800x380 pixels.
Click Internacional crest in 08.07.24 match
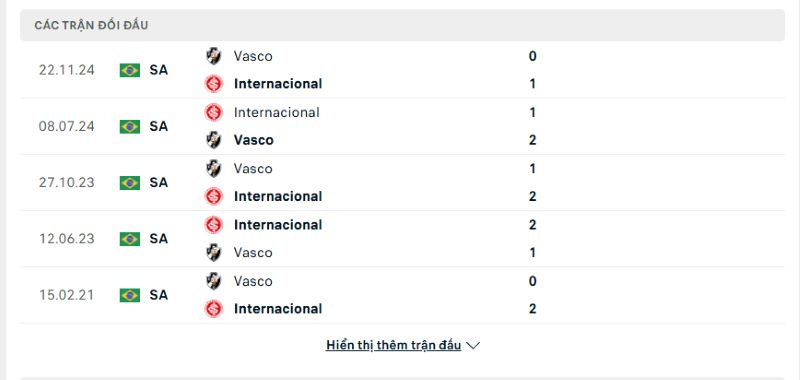click(x=213, y=112)
